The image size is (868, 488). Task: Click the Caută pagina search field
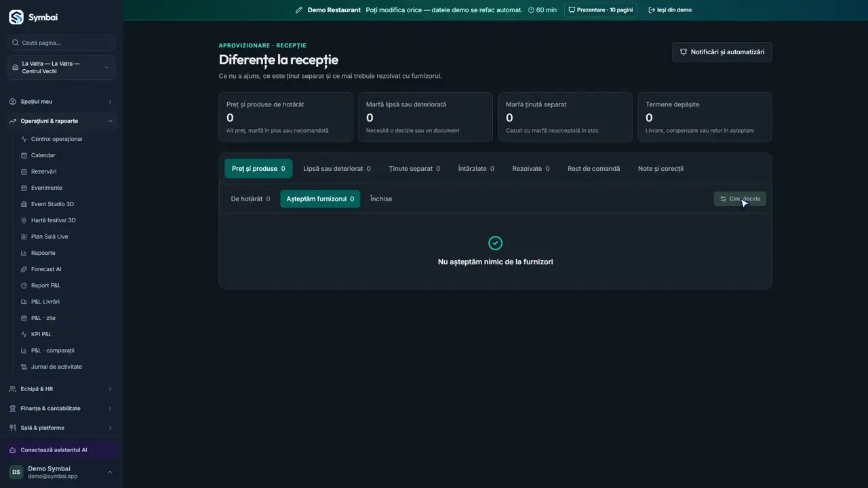coord(61,43)
